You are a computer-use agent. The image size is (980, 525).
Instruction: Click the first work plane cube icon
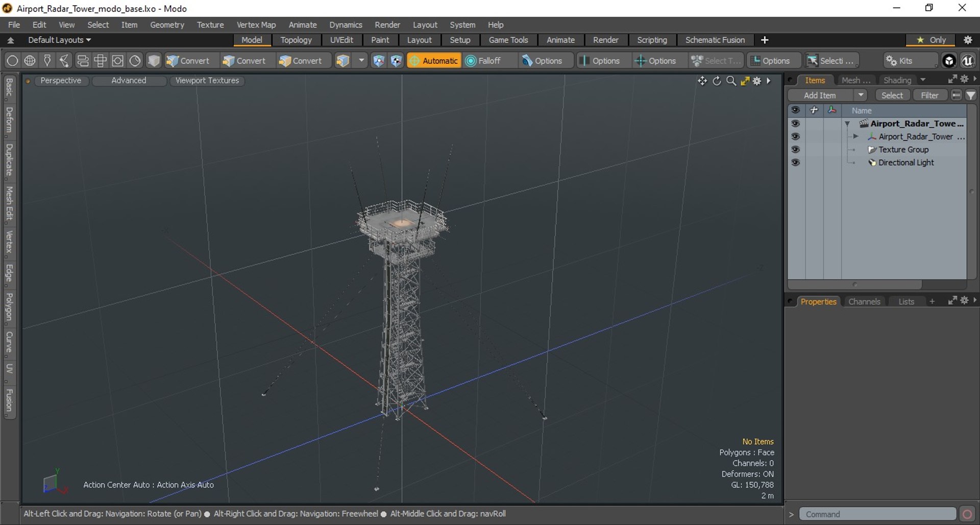[379, 61]
